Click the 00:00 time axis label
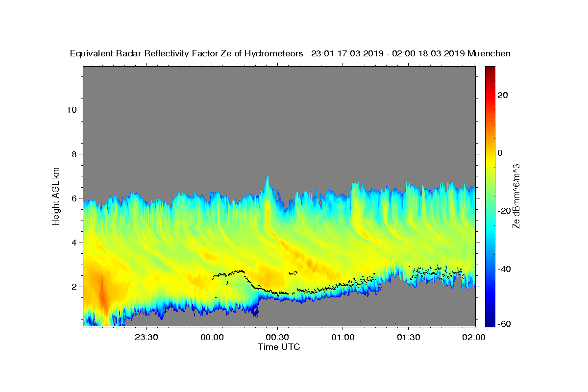Viewport: 588px width, 392px height. pos(212,337)
